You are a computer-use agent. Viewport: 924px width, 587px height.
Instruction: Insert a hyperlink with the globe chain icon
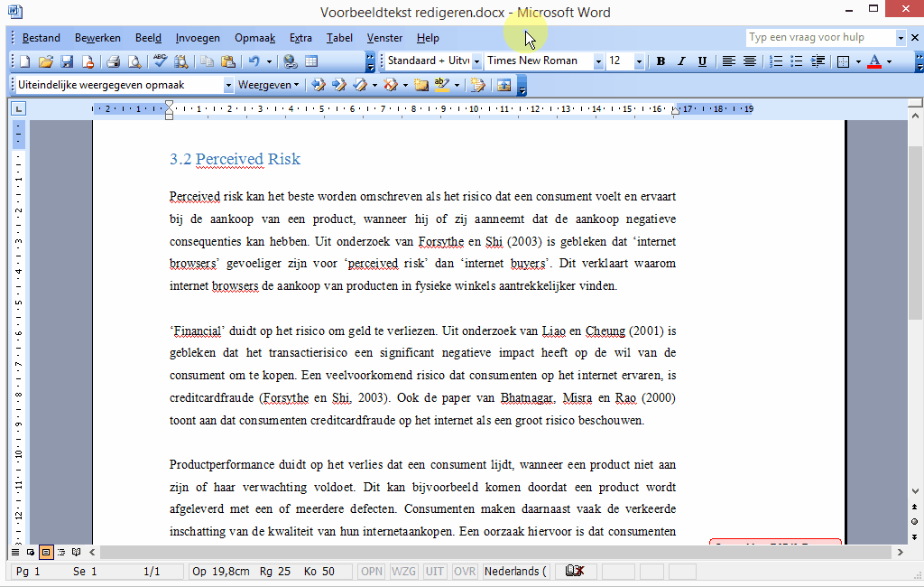290,61
